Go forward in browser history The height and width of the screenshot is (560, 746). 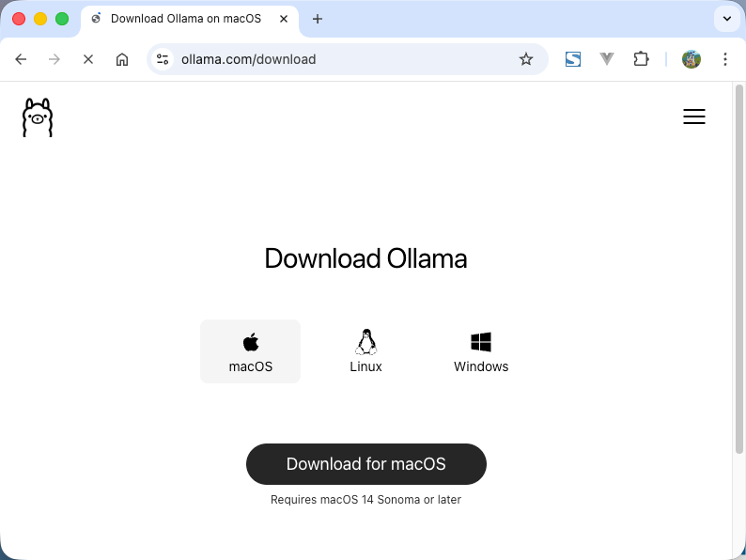(54, 59)
